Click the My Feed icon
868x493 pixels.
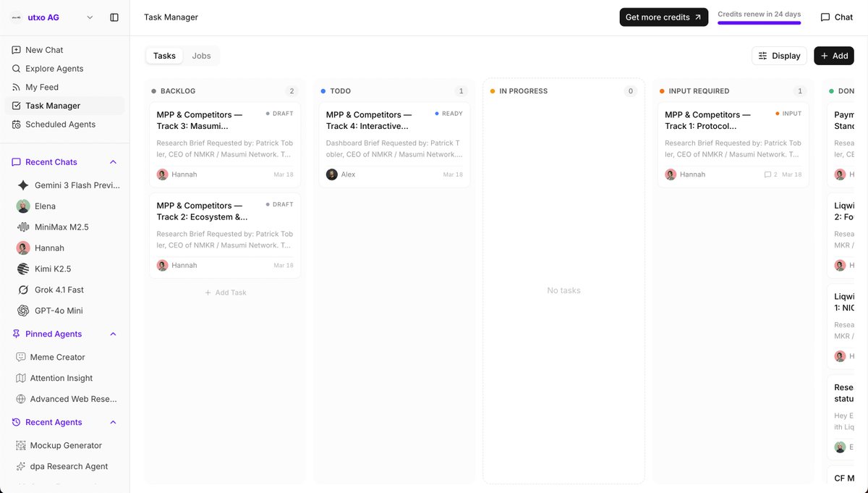click(x=17, y=87)
